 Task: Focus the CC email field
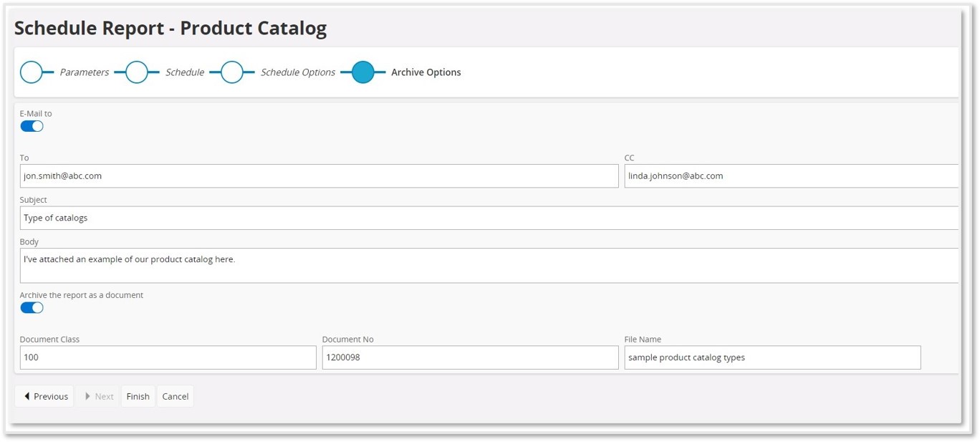(x=791, y=176)
